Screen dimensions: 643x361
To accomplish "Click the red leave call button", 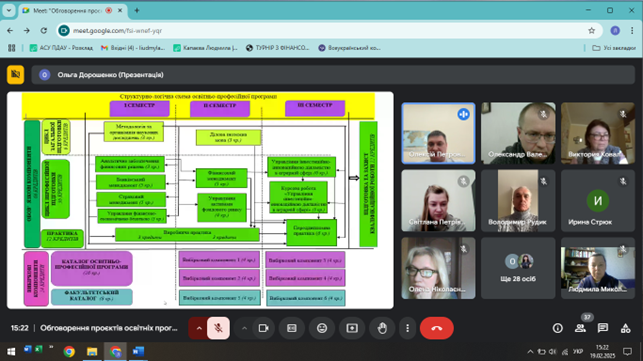I will point(437,328).
